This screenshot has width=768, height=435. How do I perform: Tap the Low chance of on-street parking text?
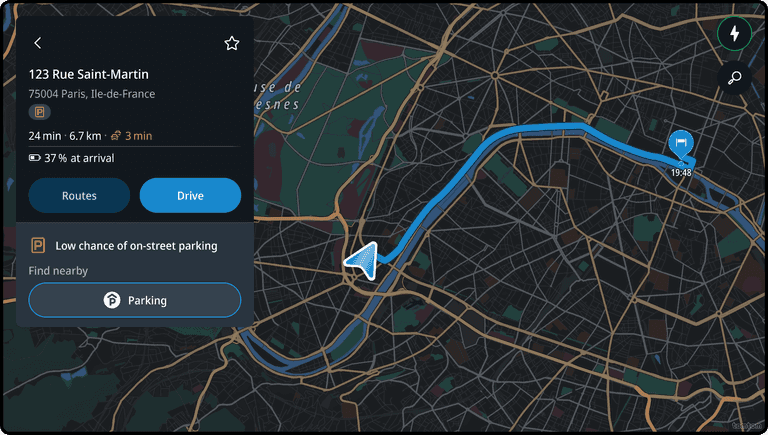coord(136,245)
